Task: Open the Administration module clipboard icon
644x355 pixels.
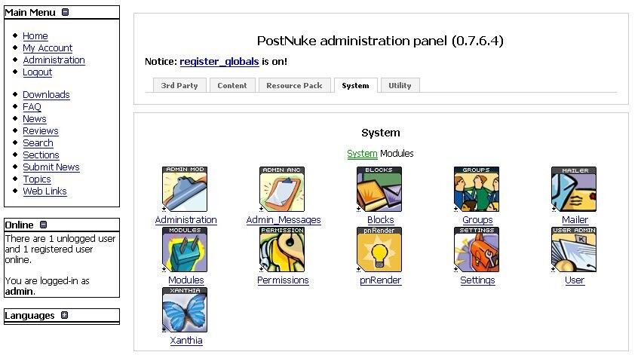Action: coord(185,189)
